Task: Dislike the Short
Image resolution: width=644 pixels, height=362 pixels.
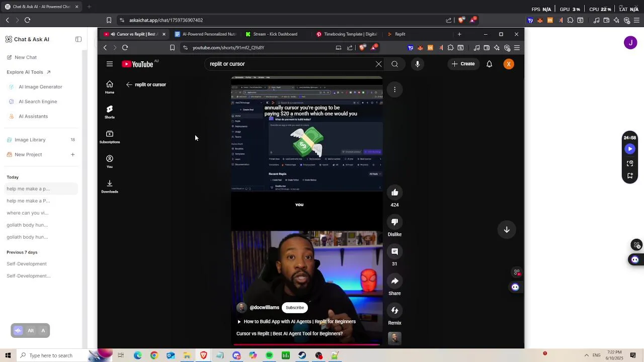Action: tap(394, 222)
